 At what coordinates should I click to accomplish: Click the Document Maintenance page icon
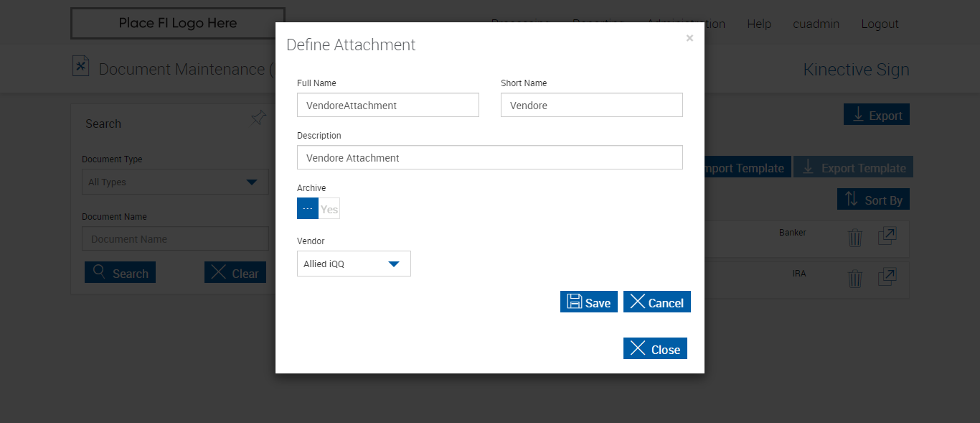[81, 67]
